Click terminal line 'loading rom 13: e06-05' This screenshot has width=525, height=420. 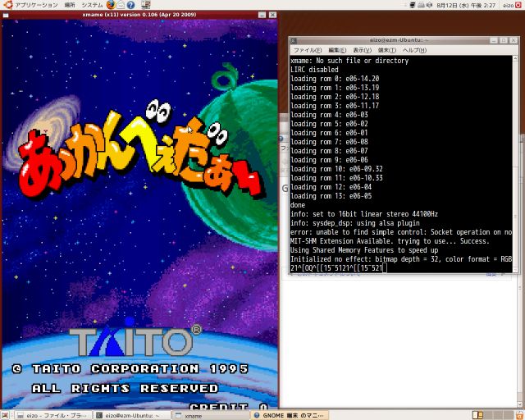[331, 196]
